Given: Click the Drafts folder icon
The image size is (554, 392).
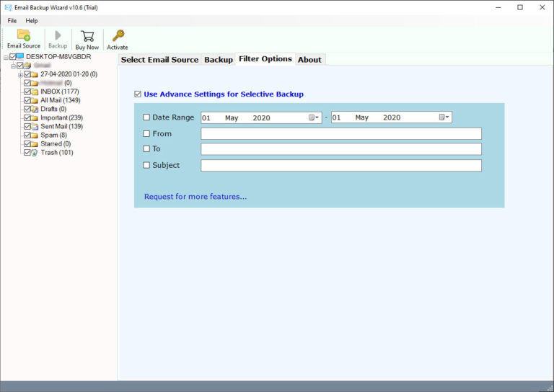Looking at the screenshot, I should pos(35,109).
